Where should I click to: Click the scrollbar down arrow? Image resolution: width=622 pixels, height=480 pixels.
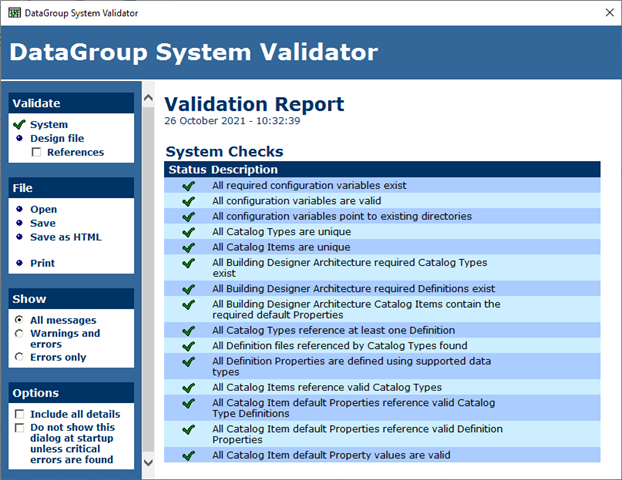(148, 463)
